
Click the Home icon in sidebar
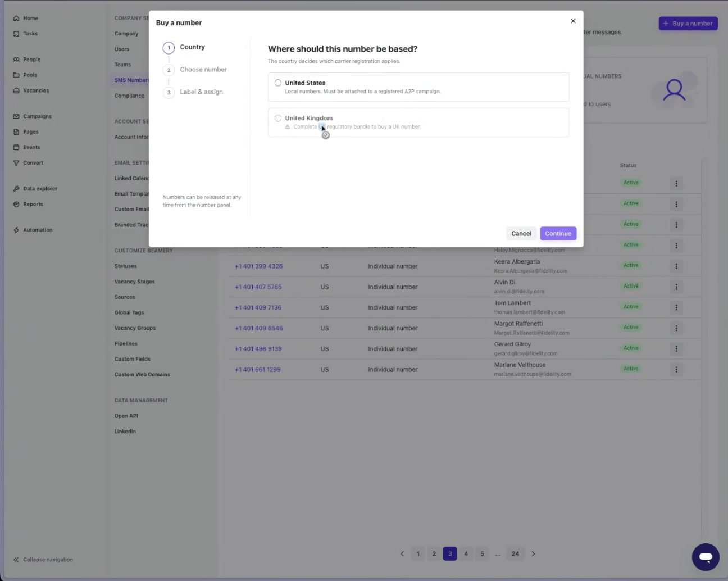point(16,19)
